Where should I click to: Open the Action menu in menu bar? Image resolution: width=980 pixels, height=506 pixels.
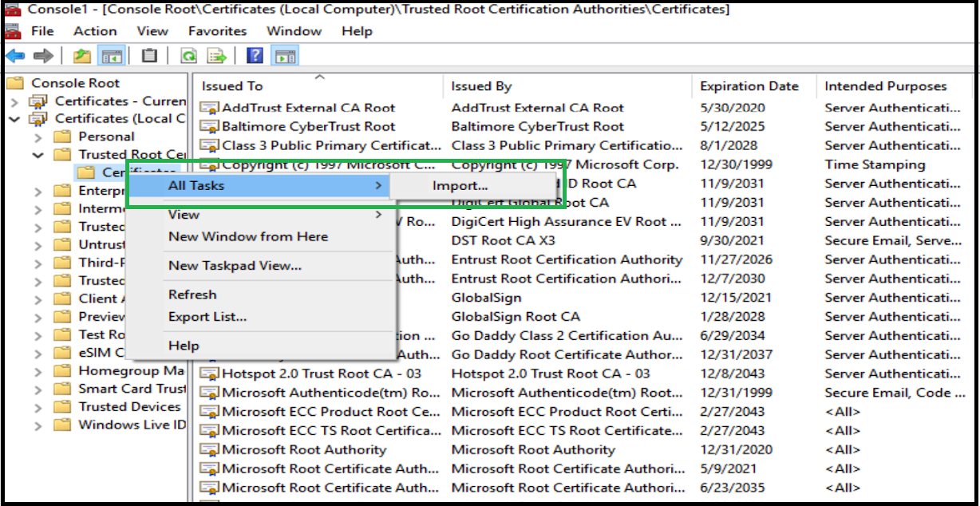point(95,31)
